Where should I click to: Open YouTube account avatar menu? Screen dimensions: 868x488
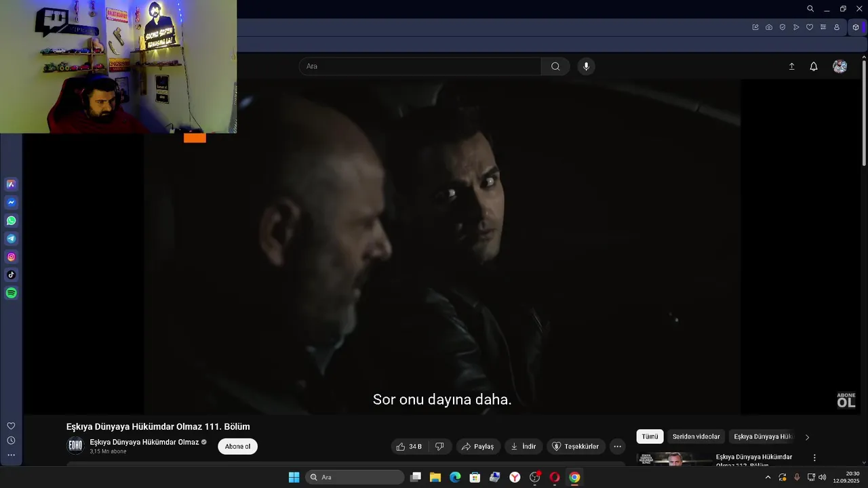click(x=840, y=66)
